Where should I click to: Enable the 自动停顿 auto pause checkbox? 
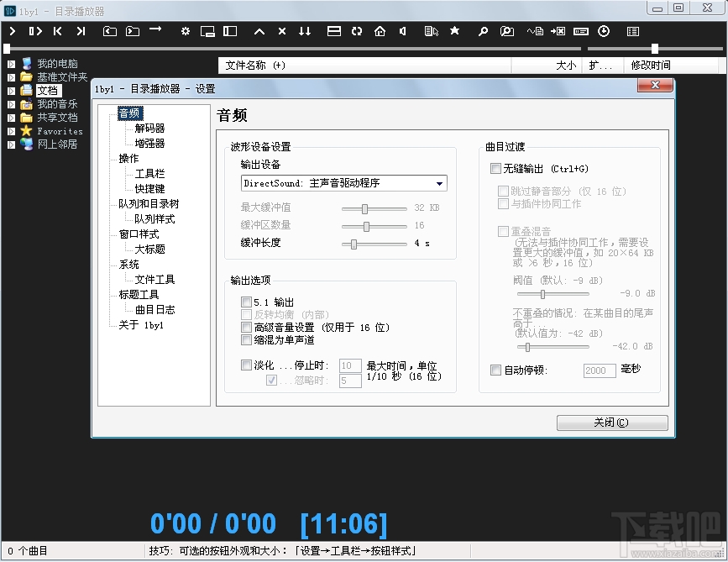(x=495, y=370)
